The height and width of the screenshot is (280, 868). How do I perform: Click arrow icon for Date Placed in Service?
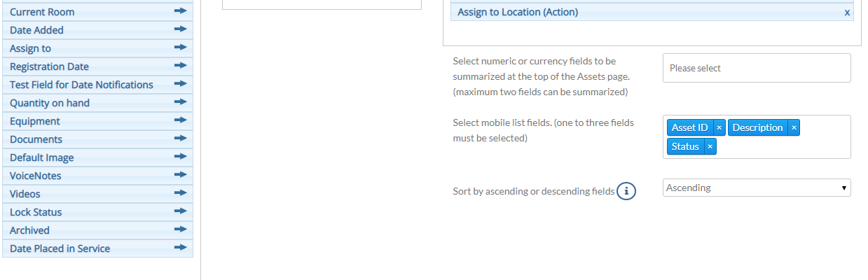point(181,248)
